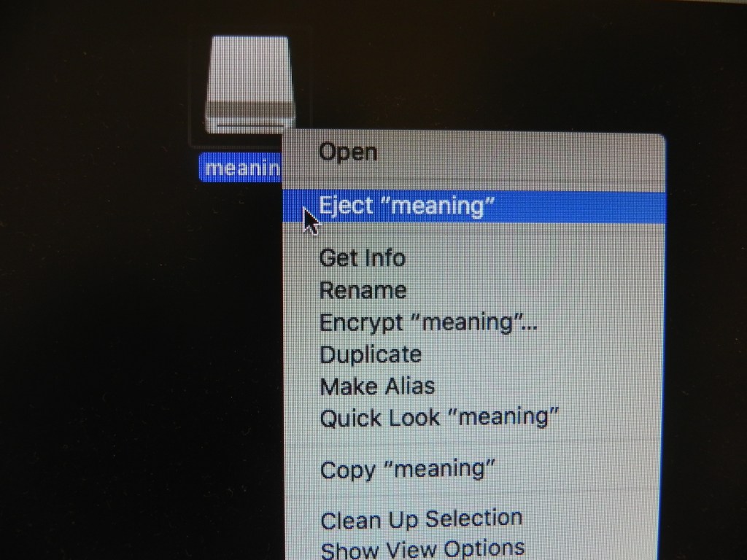Viewport: 747px width, 560px height.
Task: Select Eject "meaning" menu entry
Action: pos(474,206)
